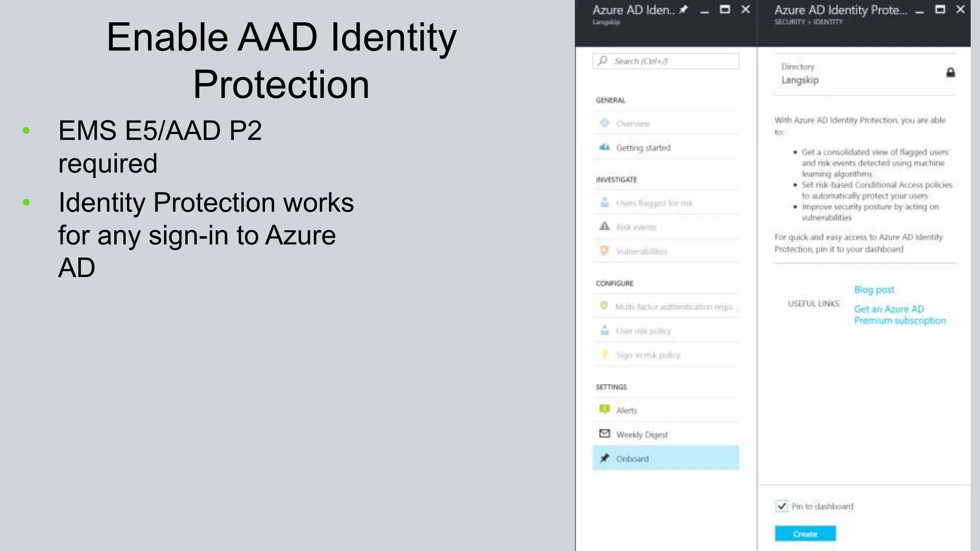Click the CONFIGURE section heading
The width and height of the screenshot is (980, 551).
tap(614, 284)
